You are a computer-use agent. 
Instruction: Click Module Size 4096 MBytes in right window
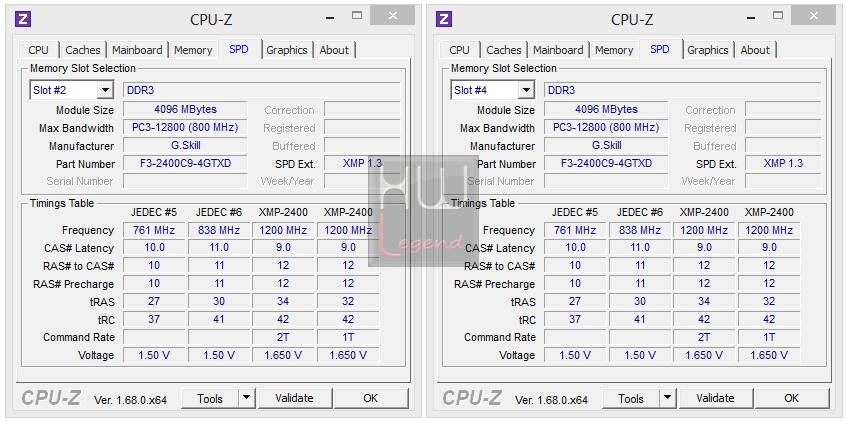point(606,109)
